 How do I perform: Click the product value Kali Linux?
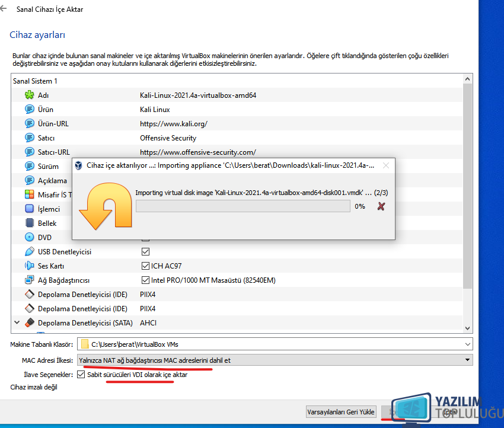(x=155, y=109)
